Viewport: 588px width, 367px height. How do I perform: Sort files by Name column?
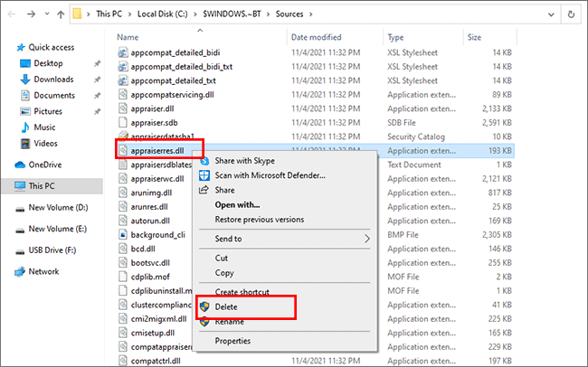[x=128, y=37]
